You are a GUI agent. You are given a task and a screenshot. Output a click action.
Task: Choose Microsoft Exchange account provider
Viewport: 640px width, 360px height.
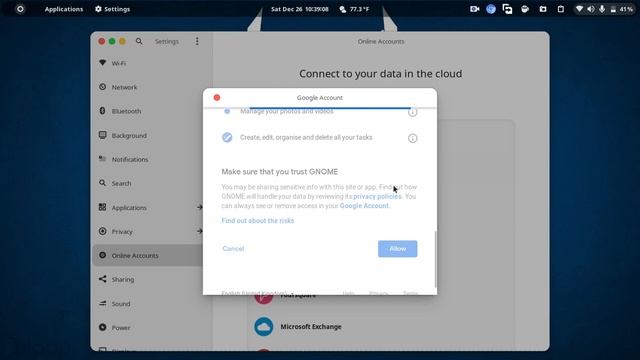[380, 327]
